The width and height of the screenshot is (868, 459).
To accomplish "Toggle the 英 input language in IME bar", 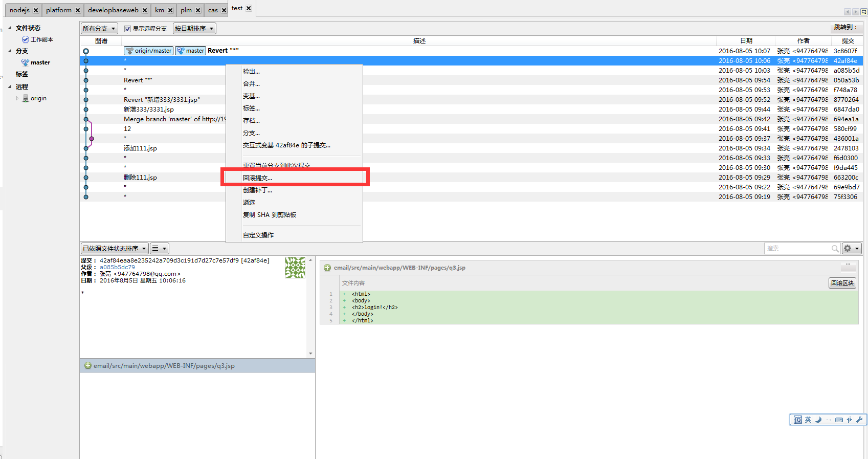I will 808,420.
